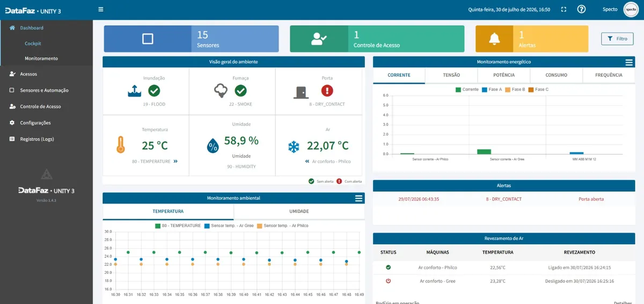The height and width of the screenshot is (304, 644).
Task: Click the smoke cloud icon
Action: click(x=221, y=91)
